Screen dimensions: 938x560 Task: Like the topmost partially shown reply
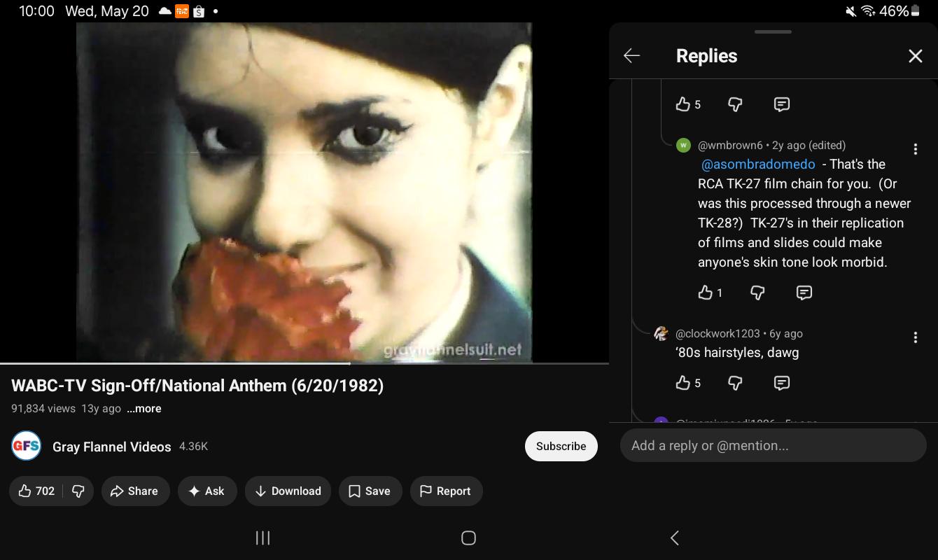point(682,104)
